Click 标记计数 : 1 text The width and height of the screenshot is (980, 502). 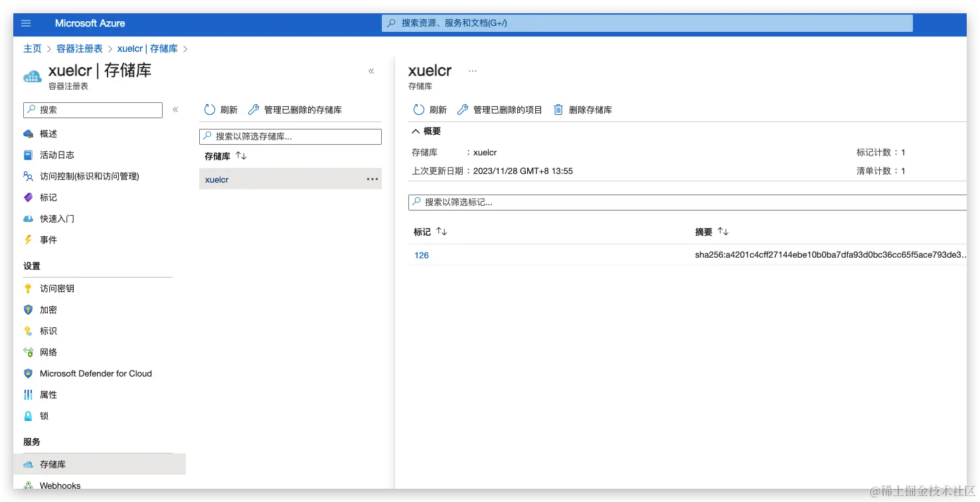pyautogui.click(x=881, y=152)
